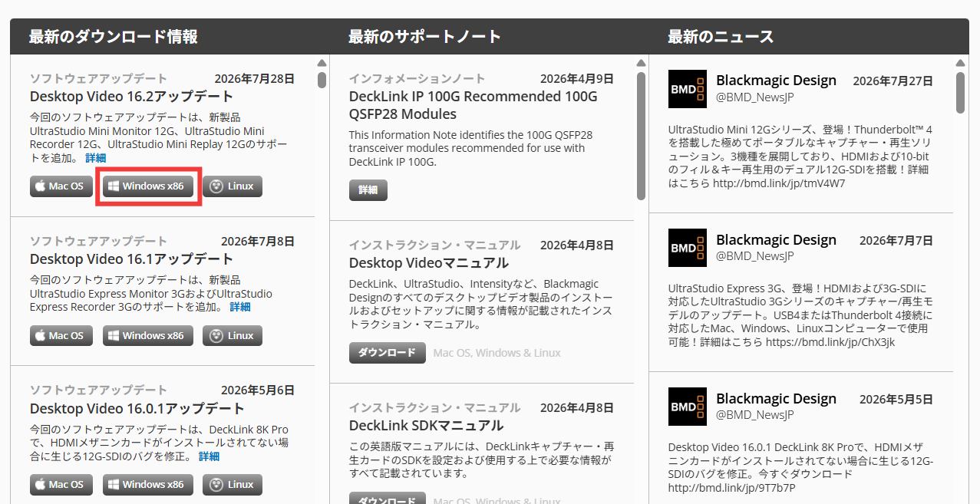Click 最新のサポートノート header

point(424,37)
